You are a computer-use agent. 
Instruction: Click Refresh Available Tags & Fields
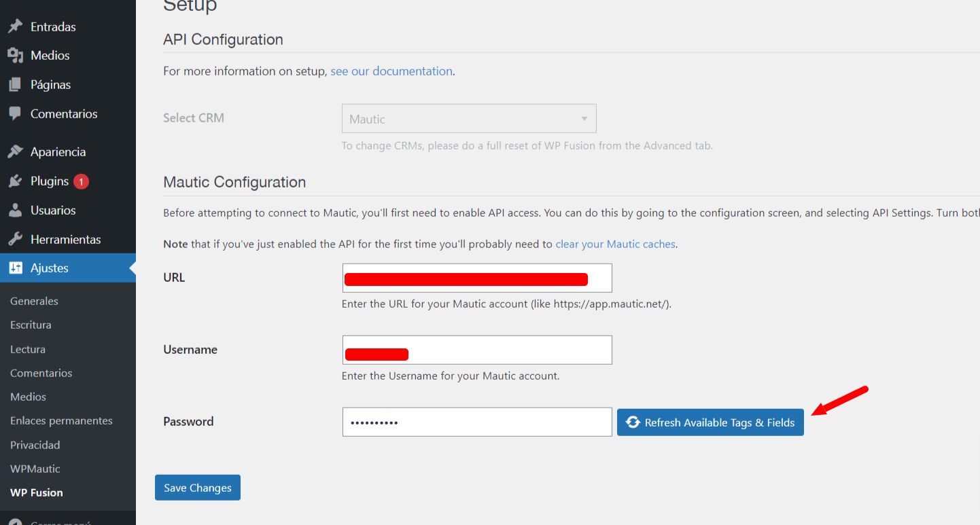click(x=710, y=422)
